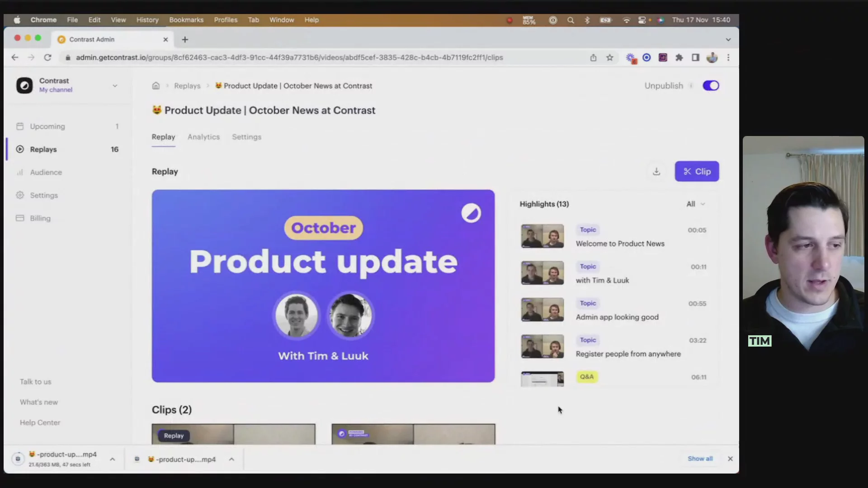Open the highlights All filter dropdown
Screen dimensions: 868x488
(695, 204)
